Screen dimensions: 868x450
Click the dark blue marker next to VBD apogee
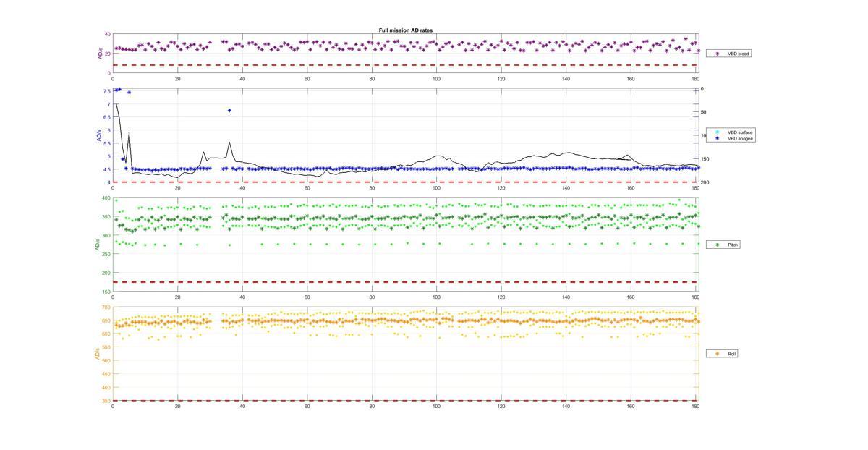(x=717, y=138)
